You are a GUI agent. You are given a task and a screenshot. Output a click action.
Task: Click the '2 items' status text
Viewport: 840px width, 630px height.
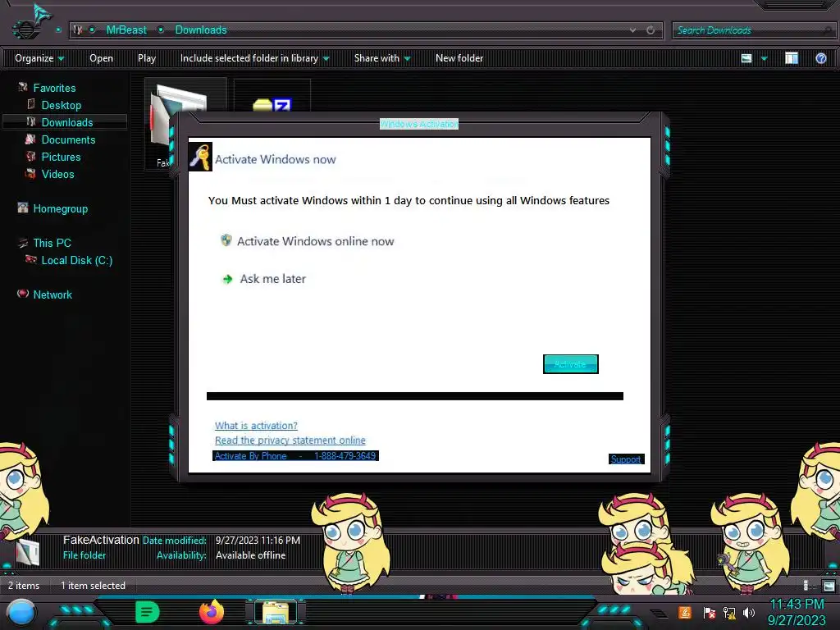24,586
